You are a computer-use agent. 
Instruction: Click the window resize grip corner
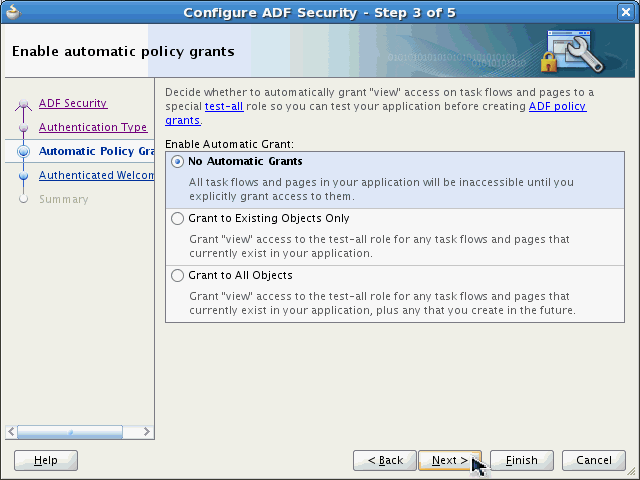point(631,472)
